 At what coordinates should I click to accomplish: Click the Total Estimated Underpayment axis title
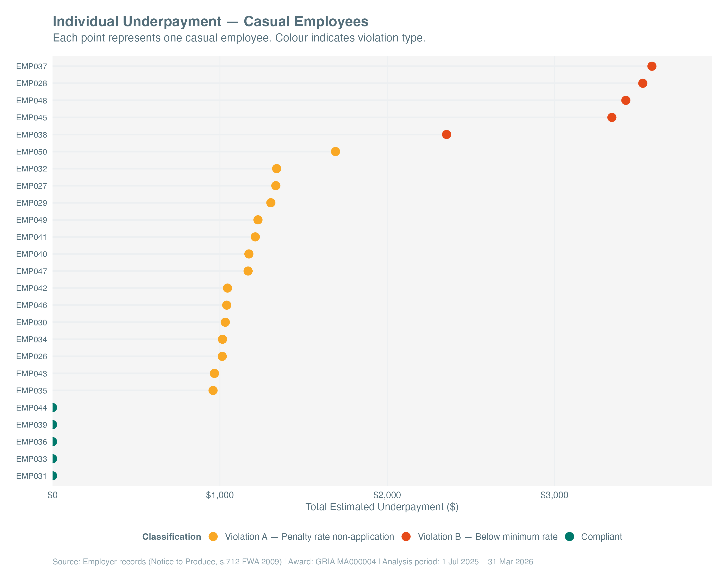tap(381, 507)
